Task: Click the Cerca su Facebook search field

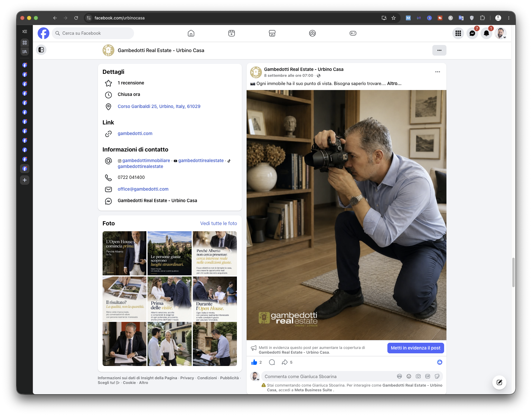Action: (x=93, y=33)
